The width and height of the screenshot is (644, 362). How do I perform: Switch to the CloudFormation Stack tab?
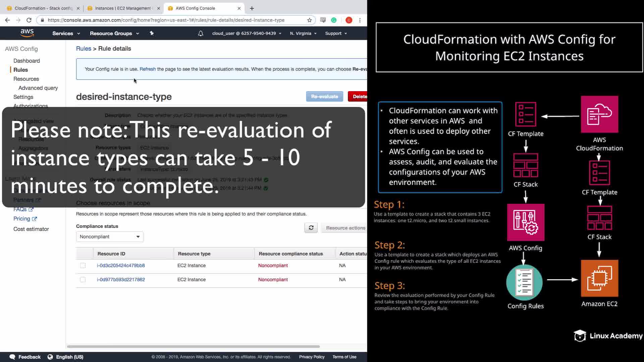pyautogui.click(x=43, y=8)
